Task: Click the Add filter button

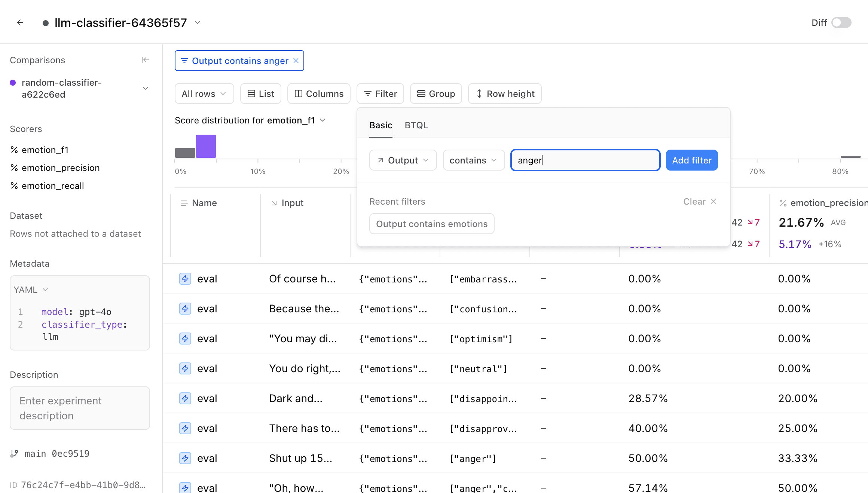Action: pos(691,160)
